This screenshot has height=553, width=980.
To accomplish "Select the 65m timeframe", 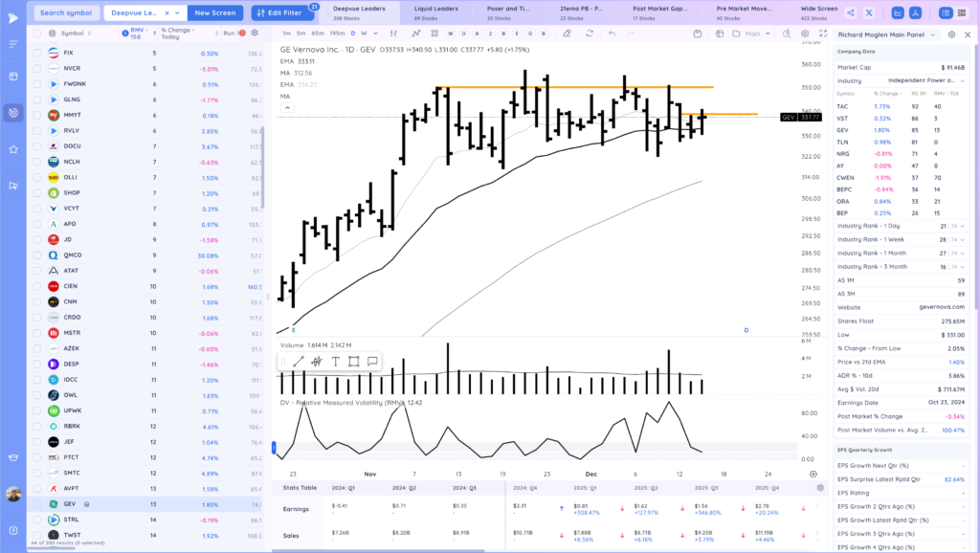I will [318, 33].
